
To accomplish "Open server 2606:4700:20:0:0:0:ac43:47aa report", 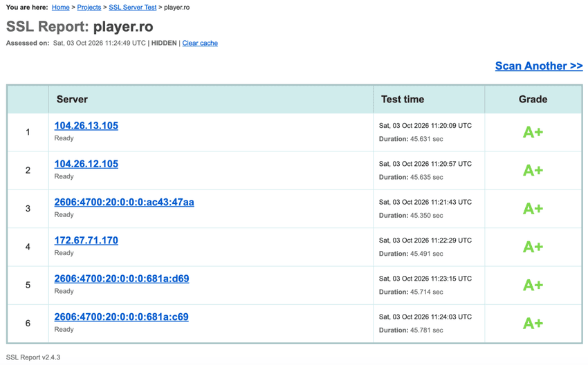I will [124, 202].
